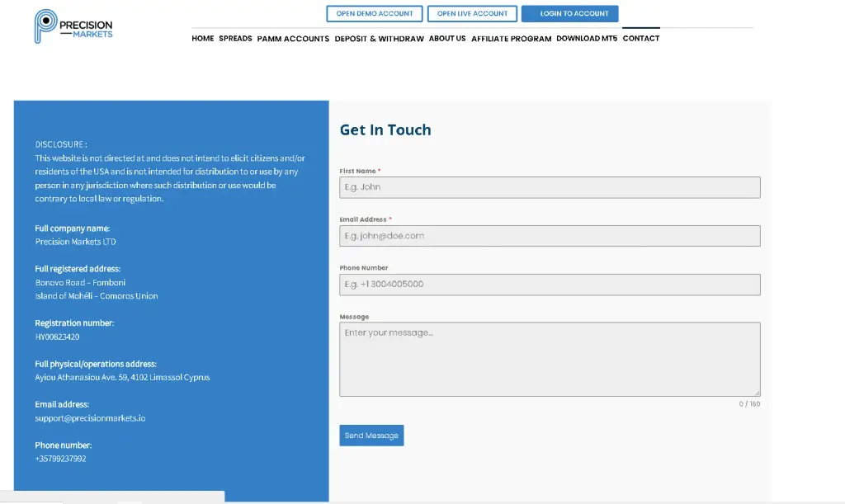Click the Phone Number field label
Image resolution: width=845 pixels, height=504 pixels.
[364, 267]
